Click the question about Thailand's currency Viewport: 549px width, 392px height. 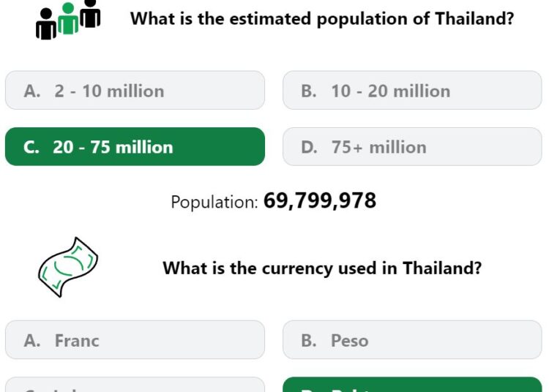click(322, 268)
